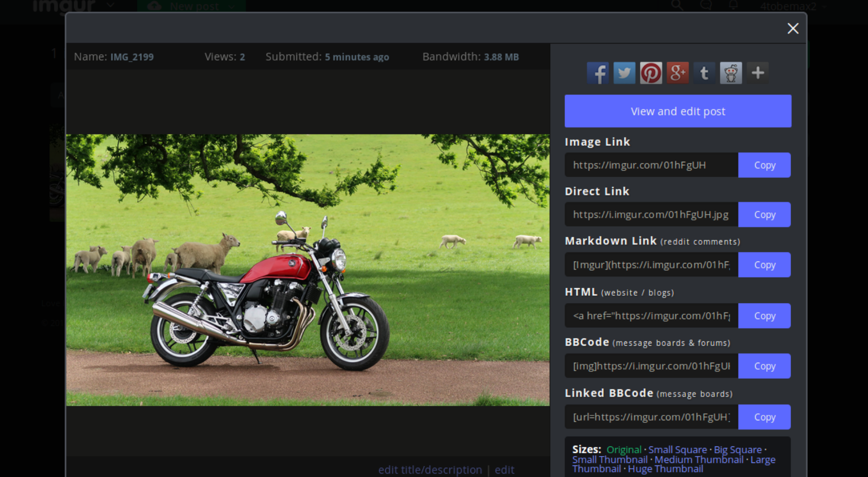Open View and edit post
Screen dimensions: 868x477
point(678,111)
